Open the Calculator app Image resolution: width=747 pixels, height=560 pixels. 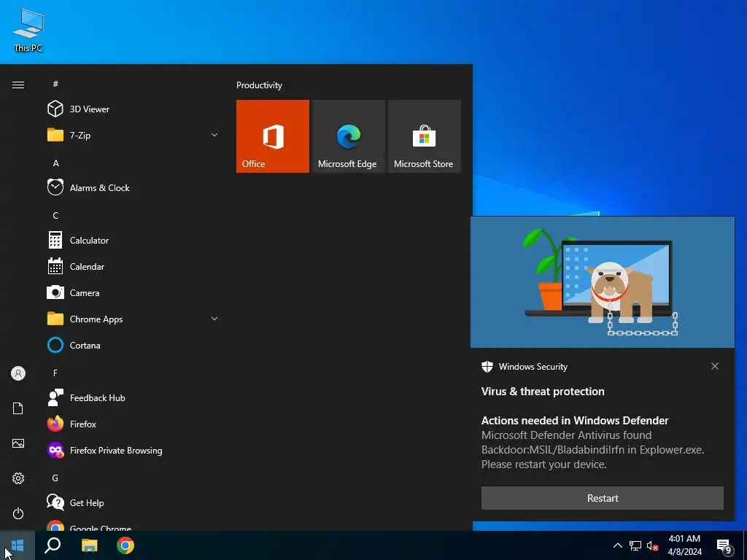click(133, 241)
